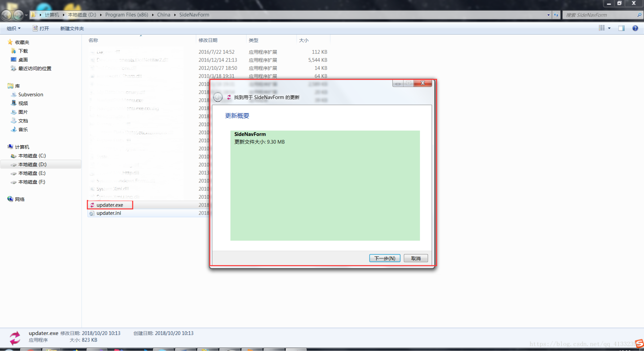Click the address bar refresh icon
The image size is (644, 351).
pos(556,15)
